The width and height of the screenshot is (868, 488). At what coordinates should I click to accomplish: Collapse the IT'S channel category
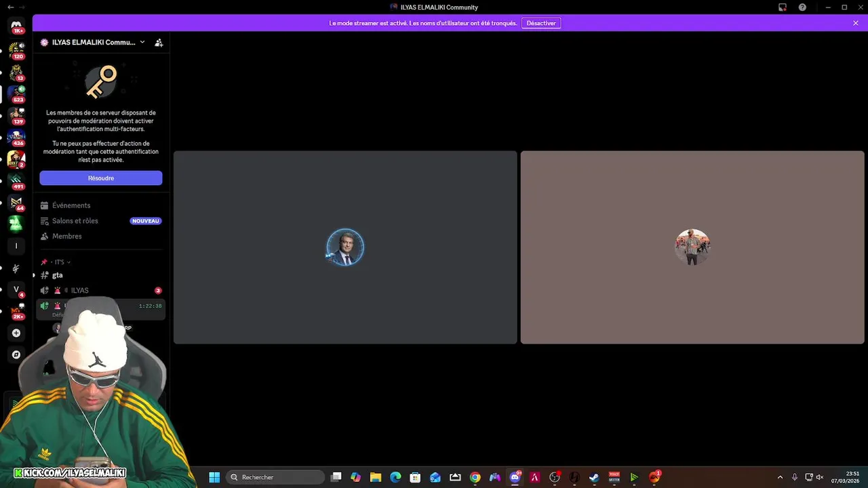59,262
